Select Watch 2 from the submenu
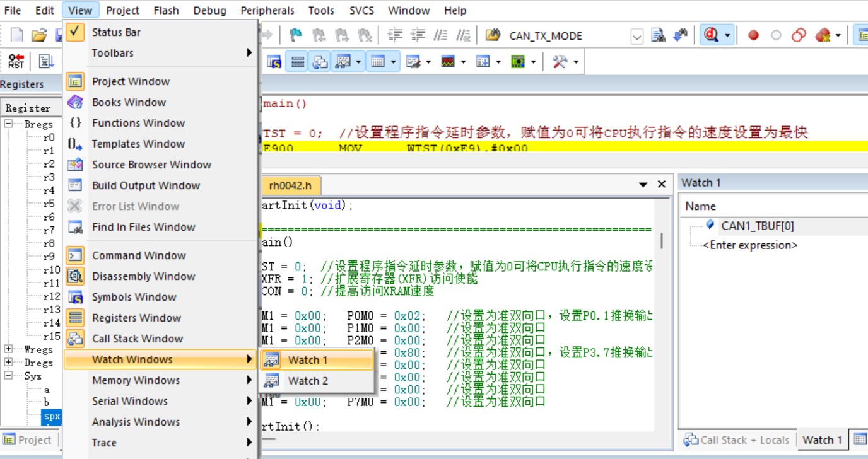 pyautogui.click(x=317, y=381)
